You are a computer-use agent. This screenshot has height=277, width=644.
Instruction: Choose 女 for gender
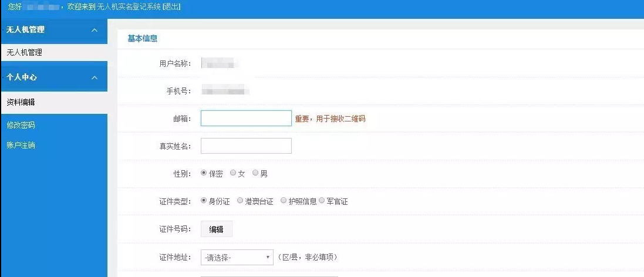point(233,173)
